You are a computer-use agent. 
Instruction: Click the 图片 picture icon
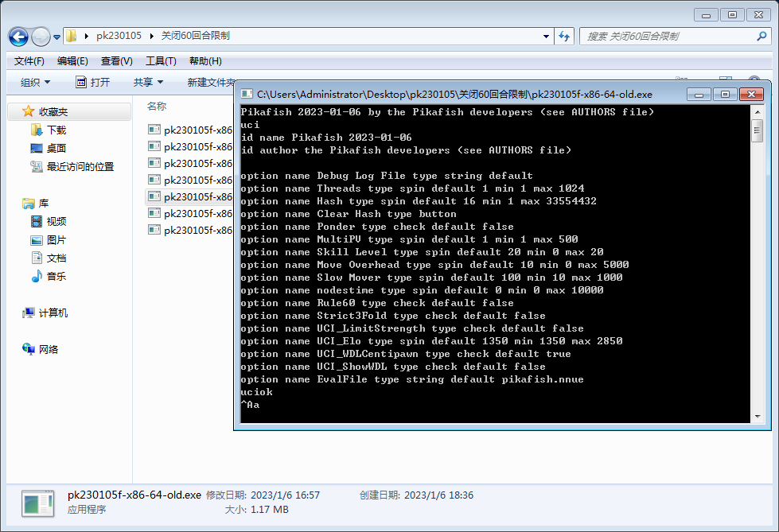click(x=37, y=240)
